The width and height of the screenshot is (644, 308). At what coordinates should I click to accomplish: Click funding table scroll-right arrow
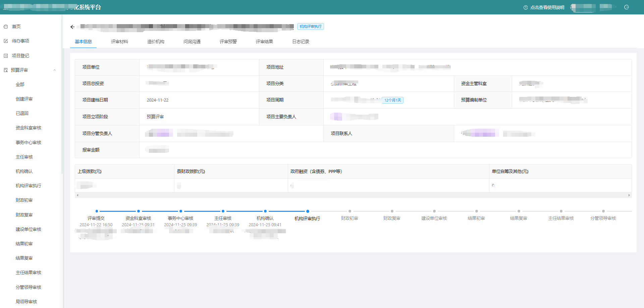coord(629,195)
